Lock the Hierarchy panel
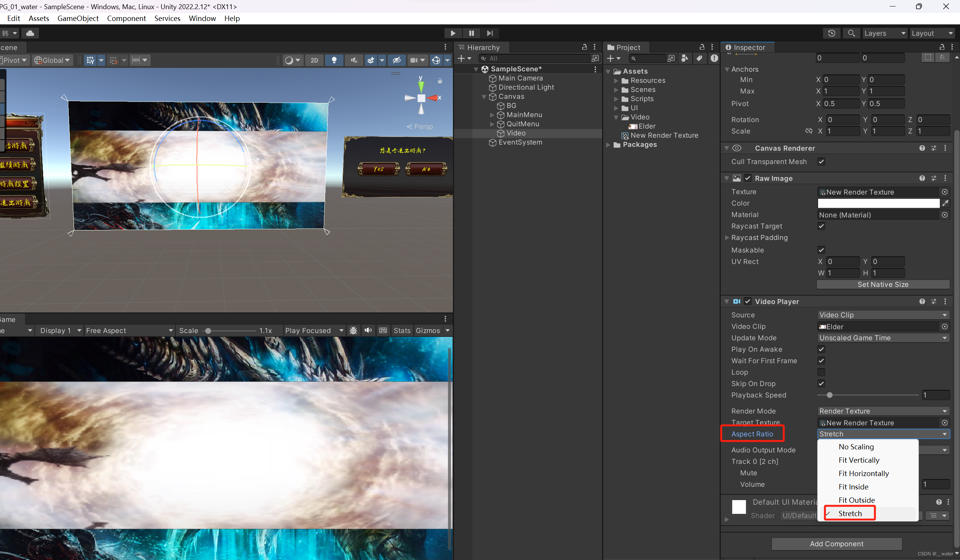 click(584, 47)
